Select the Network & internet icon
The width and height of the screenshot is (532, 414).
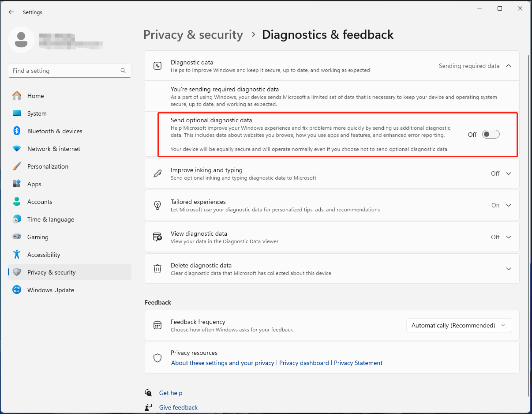point(18,149)
